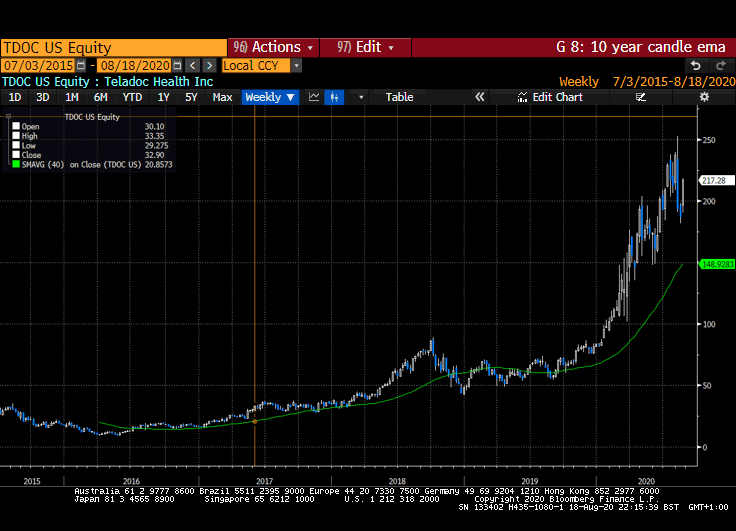
Task: Toggle Open series checkbox in legend
Action: click(x=16, y=126)
